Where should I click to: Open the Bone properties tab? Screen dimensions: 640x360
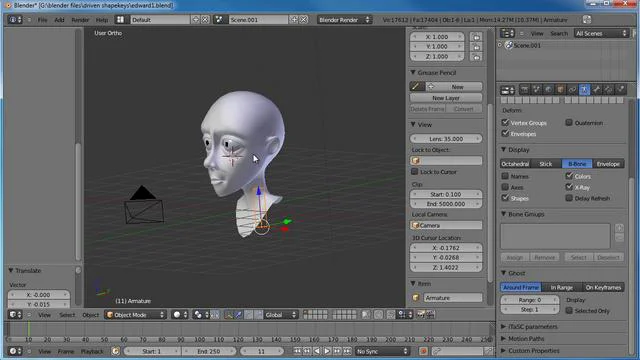coord(596,89)
